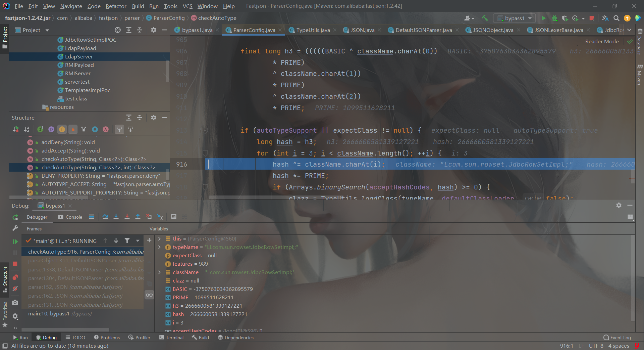Click Run to Cursor icon
This screenshot has width=644, height=350.
(x=160, y=217)
